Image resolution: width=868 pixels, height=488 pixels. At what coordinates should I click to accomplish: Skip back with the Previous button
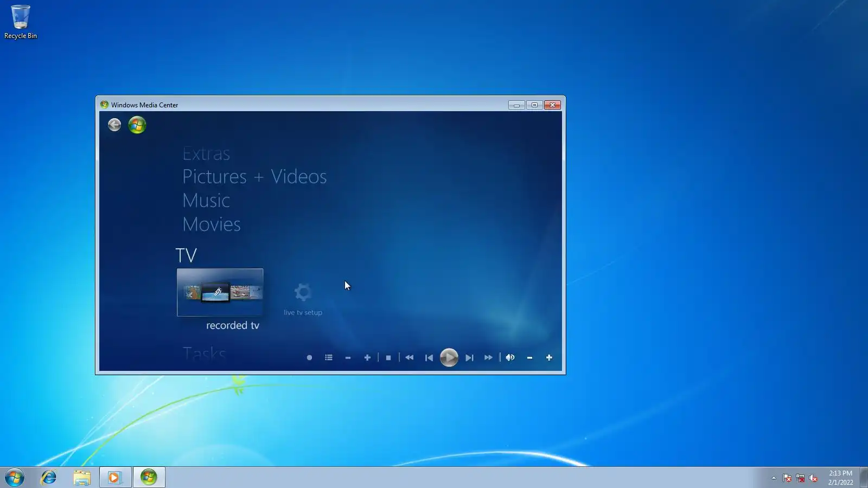[429, 358]
